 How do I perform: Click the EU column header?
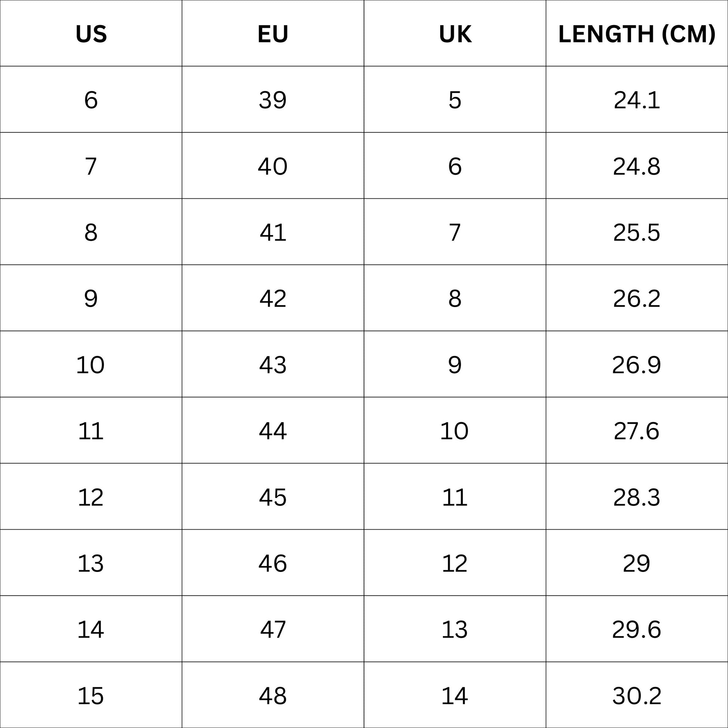pos(273,34)
